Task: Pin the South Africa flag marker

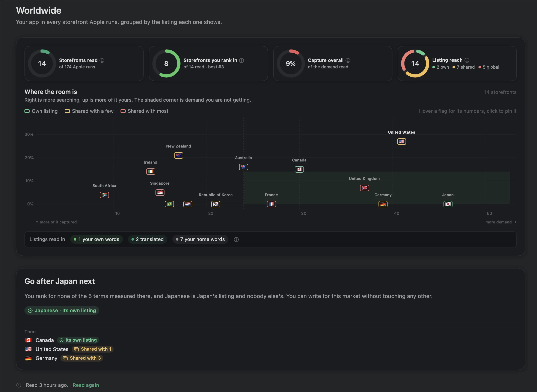Action: tap(104, 195)
